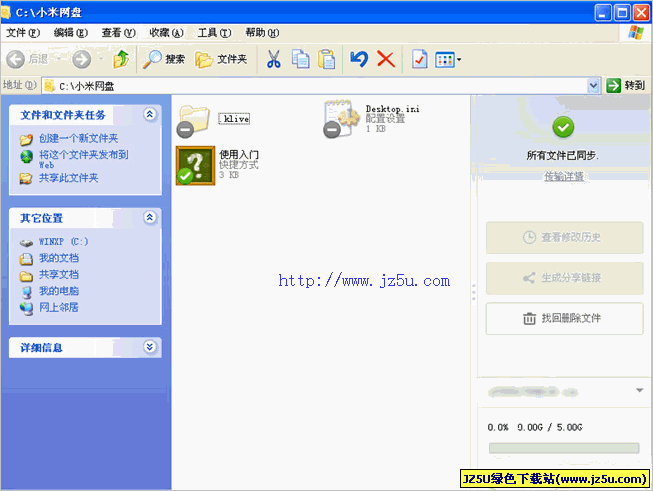Viewport: 653px width, 491px height.
Task: Click the 生成分享链接 button
Action: click(x=564, y=278)
